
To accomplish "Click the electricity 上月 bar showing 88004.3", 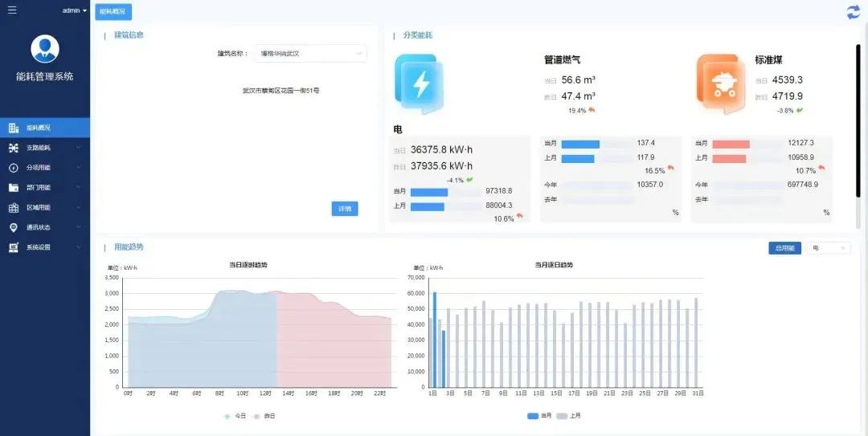I will tap(428, 206).
